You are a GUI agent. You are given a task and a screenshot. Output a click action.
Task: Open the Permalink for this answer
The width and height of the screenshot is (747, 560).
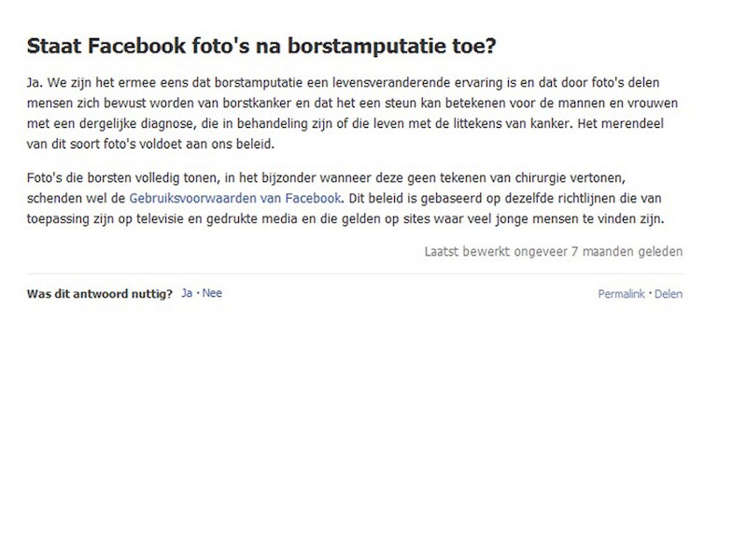tap(621, 294)
